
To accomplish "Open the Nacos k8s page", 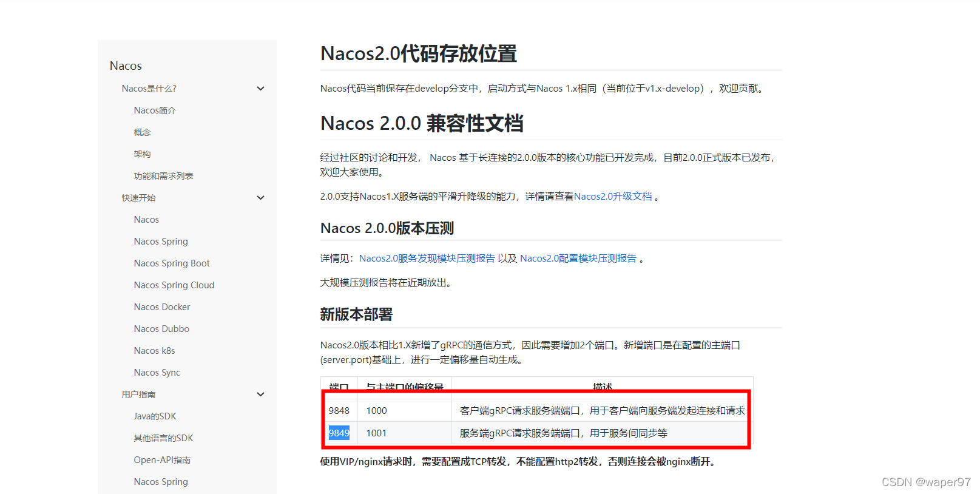I will pos(154,351).
